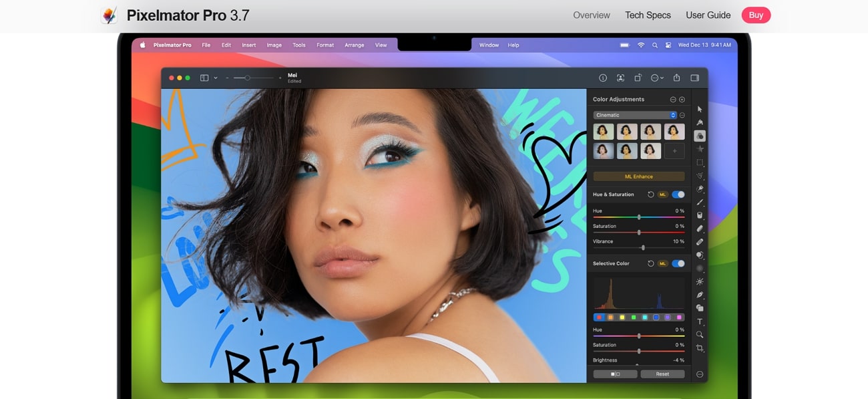Click the Vibrance slider handle
This screenshot has width=868, height=399.
click(x=643, y=247)
